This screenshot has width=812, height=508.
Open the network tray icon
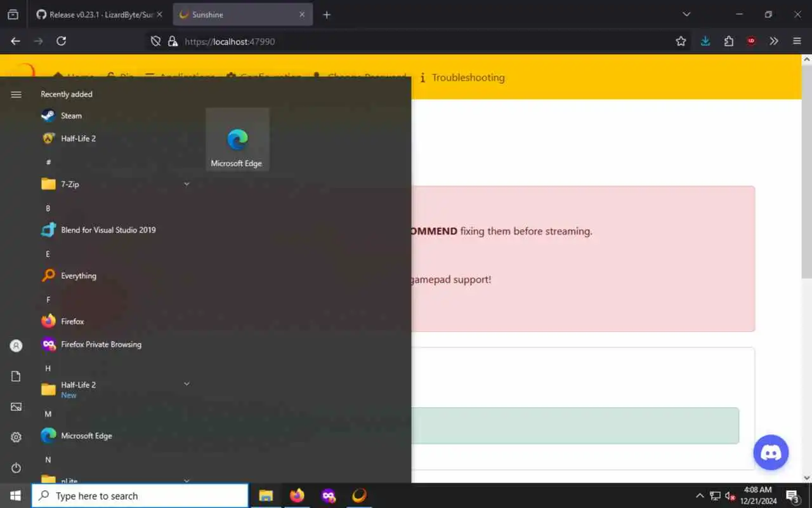(716, 496)
